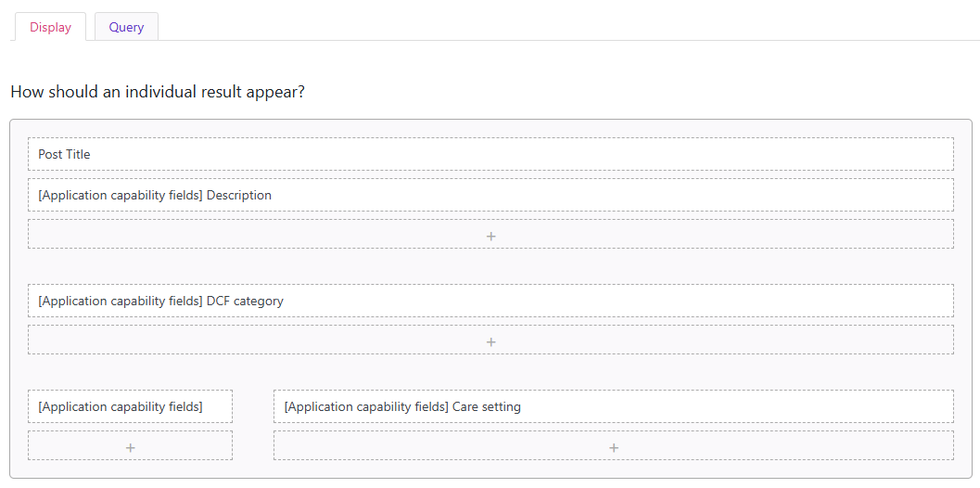Select the DCF category field row
This screenshot has width=980, height=488.
click(x=490, y=301)
